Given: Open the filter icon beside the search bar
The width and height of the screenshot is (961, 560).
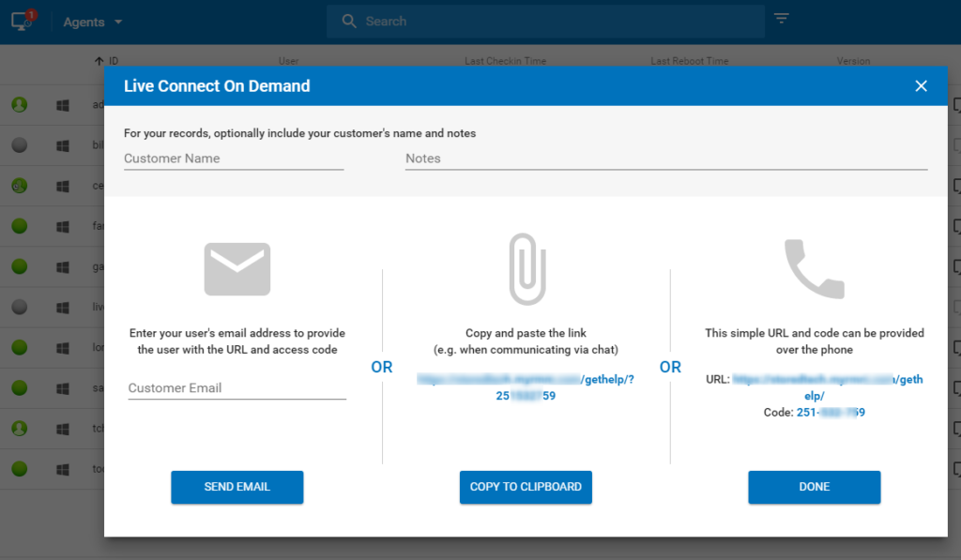Looking at the screenshot, I should [x=782, y=21].
